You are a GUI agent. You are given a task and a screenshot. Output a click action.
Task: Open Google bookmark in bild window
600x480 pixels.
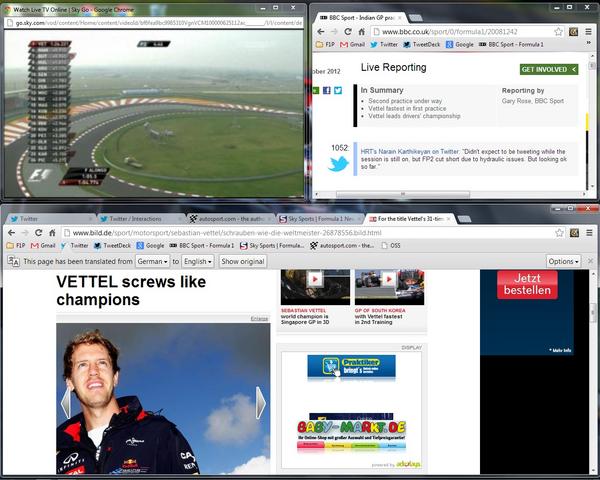point(150,246)
